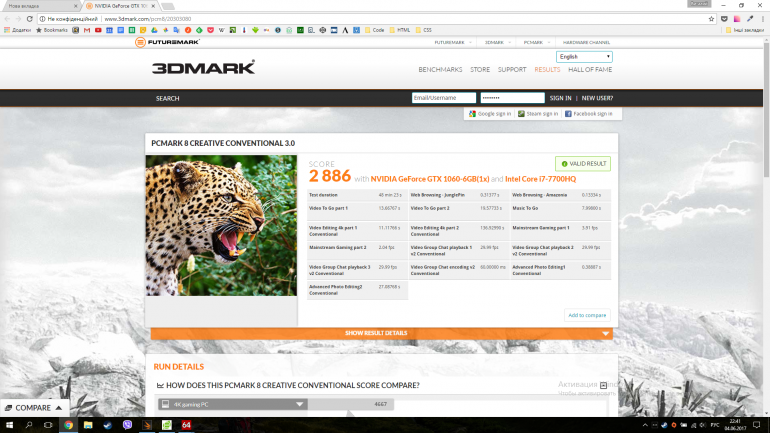
Task: Open Viber from the taskbar
Action: pos(127,425)
